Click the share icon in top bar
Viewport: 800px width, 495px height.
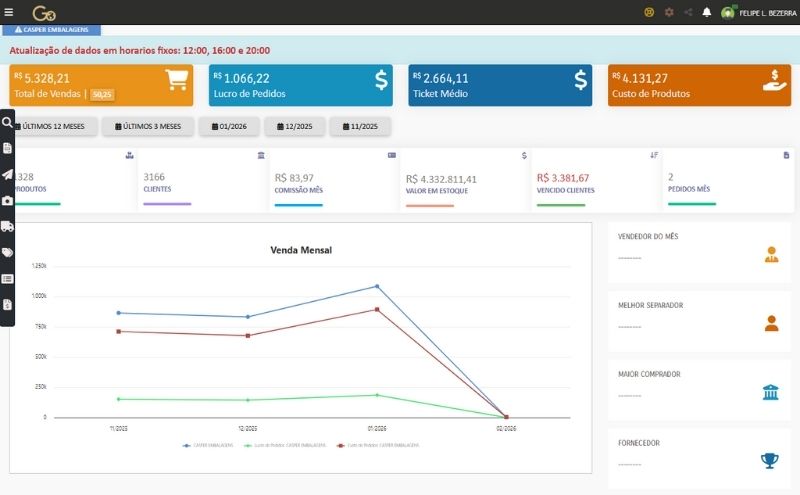tap(688, 12)
